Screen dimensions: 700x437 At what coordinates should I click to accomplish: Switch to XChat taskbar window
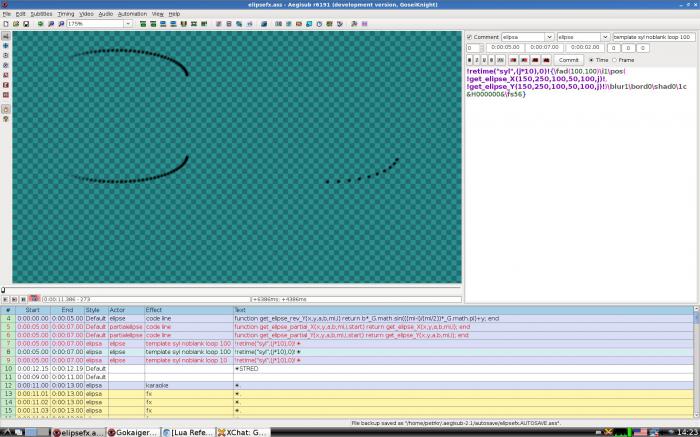coord(243,432)
